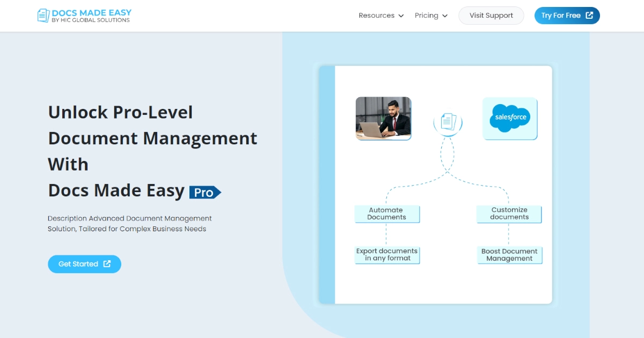This screenshot has width=644, height=338.
Task: Select Resources in the navigation bar
Action: tap(376, 16)
